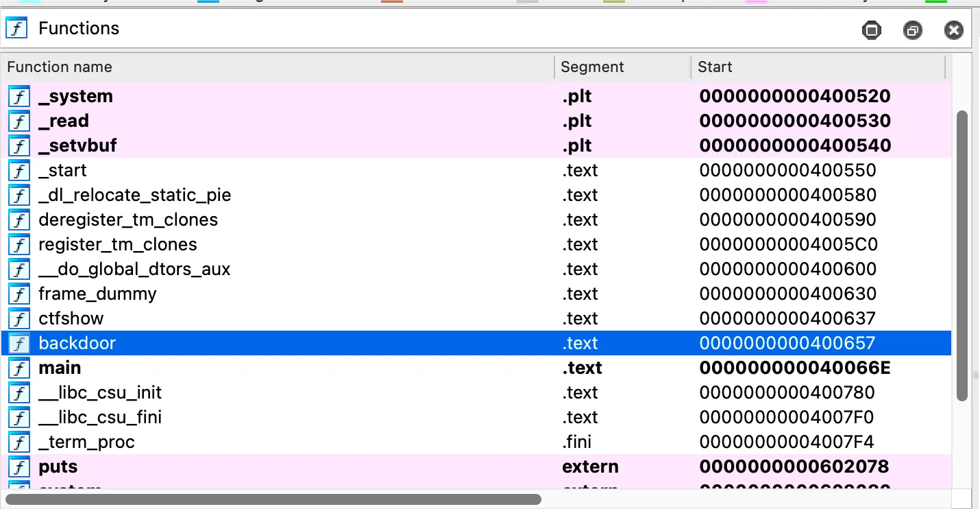Click the function icon beside _dl_relocate_static_pie

coord(19,196)
